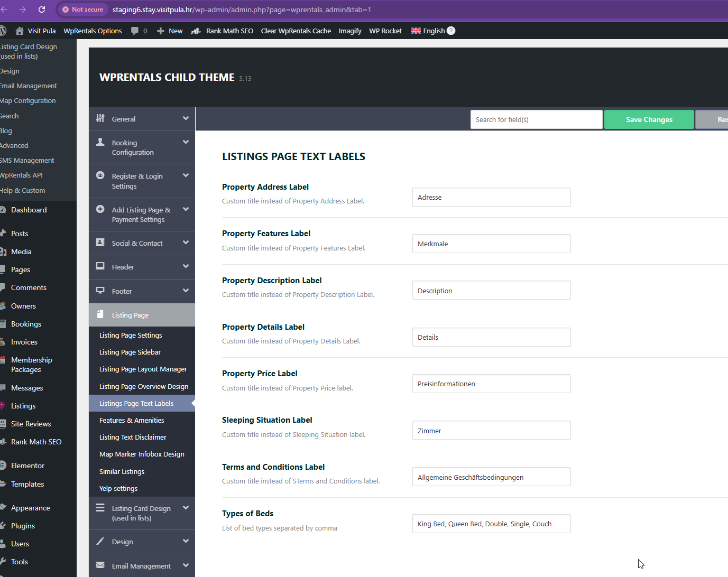Click Clear WpRentals Cache
The image size is (728, 577).
pyautogui.click(x=296, y=31)
